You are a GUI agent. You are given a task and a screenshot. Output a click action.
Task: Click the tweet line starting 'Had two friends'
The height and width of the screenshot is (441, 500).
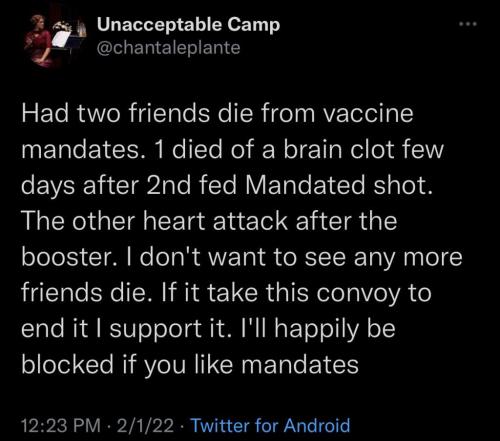(x=217, y=113)
